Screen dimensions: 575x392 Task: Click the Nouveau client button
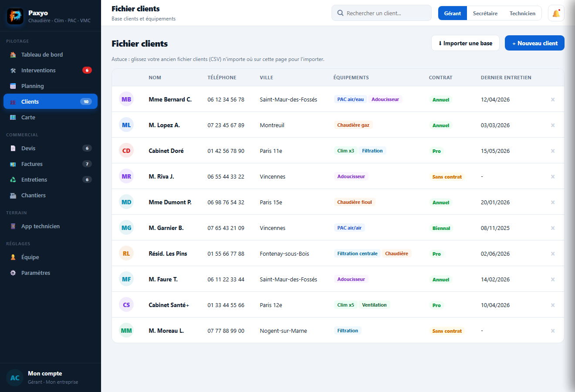534,43
